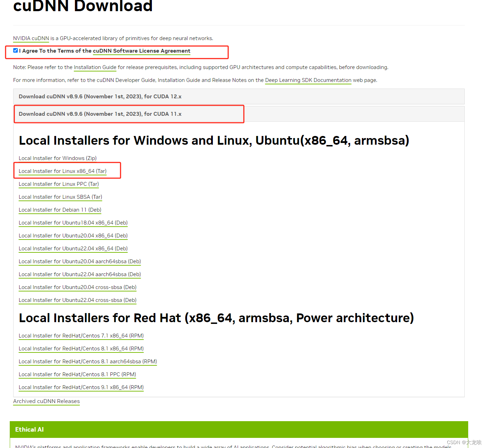
Task: Download RedHat/Centos 8.1 PPC RPM installer
Action: point(77,374)
